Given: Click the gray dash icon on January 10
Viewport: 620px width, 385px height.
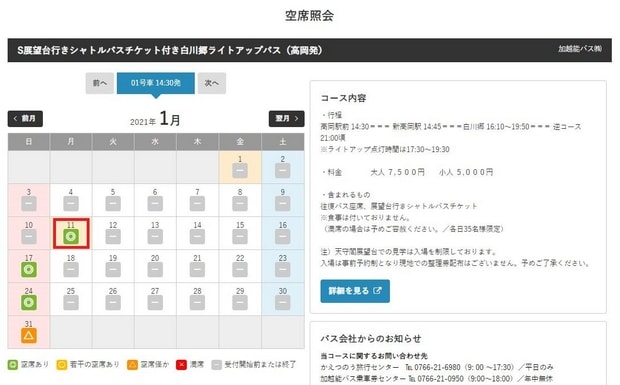Looking at the screenshot, I should (x=28, y=236).
